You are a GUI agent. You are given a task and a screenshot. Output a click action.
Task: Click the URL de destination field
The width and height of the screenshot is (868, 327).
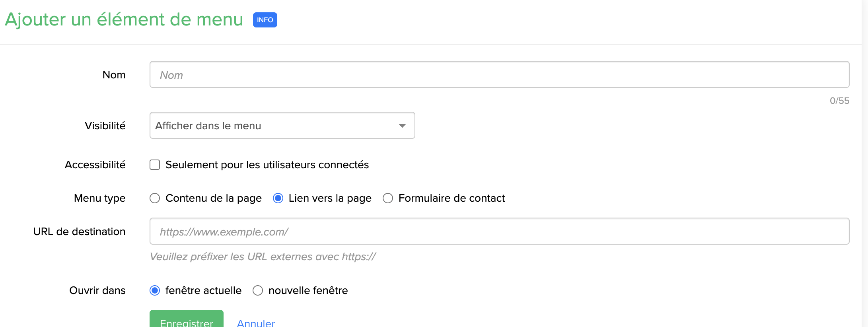coord(499,231)
